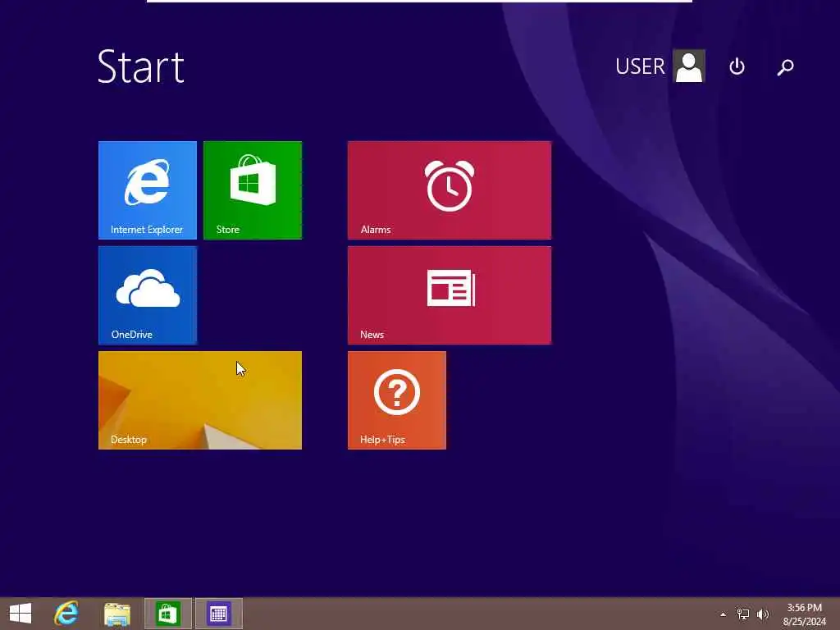840x630 pixels.
Task: Open the Internet Explorer tile
Action: coord(148,190)
